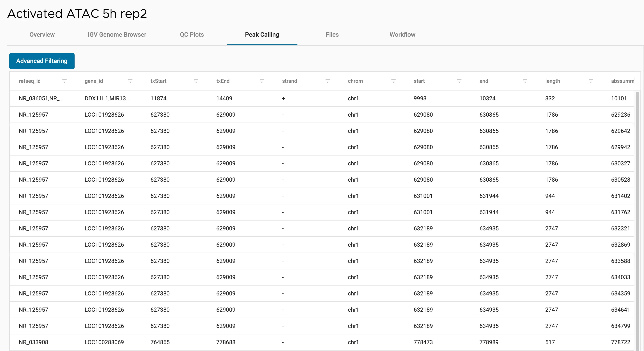Click the abssummit value 631402
Viewport: 644px width, 351px height.
pyautogui.click(x=621, y=196)
